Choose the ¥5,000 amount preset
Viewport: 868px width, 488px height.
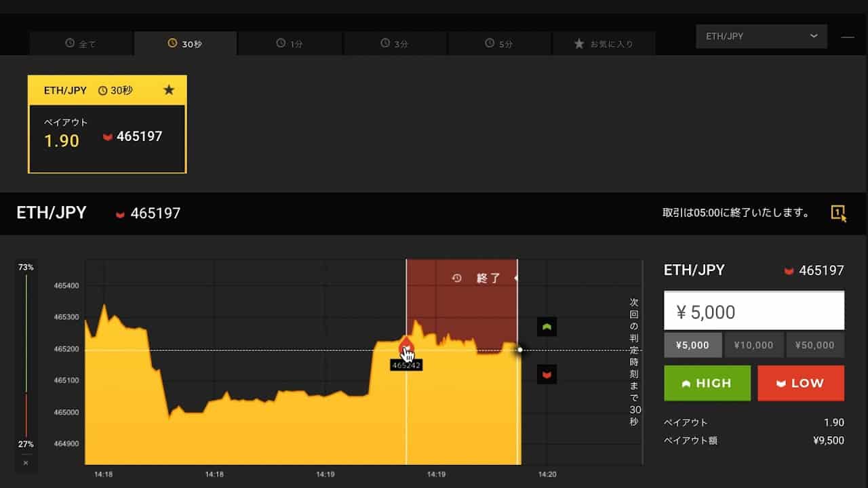[692, 345]
